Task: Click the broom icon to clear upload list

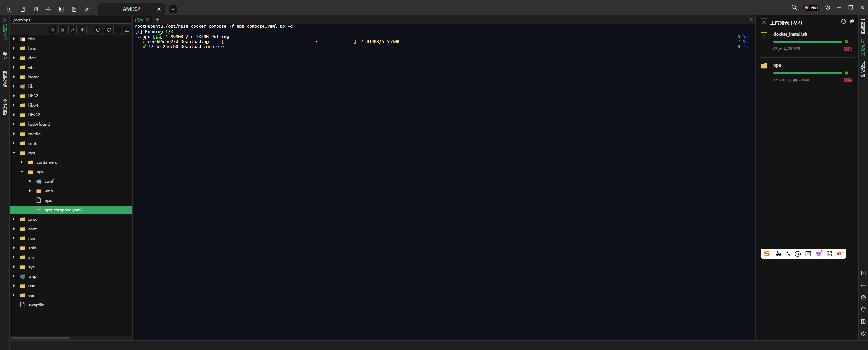Action: pos(852,22)
